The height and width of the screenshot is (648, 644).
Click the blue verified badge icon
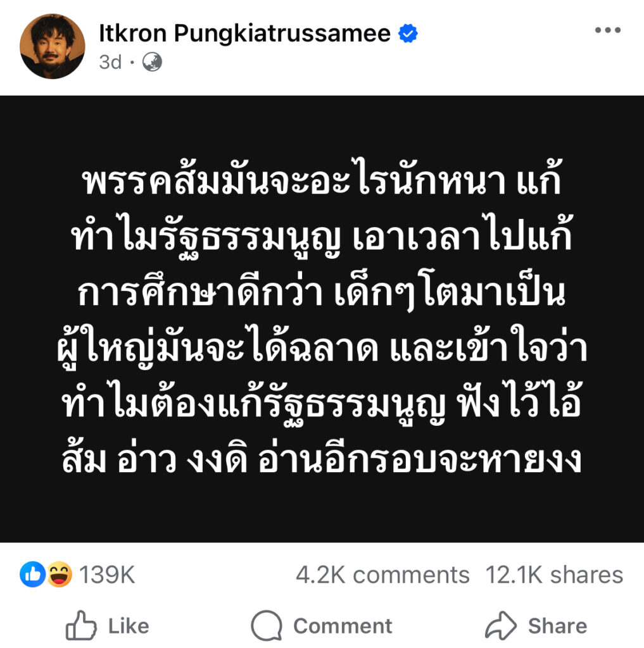pos(408,34)
